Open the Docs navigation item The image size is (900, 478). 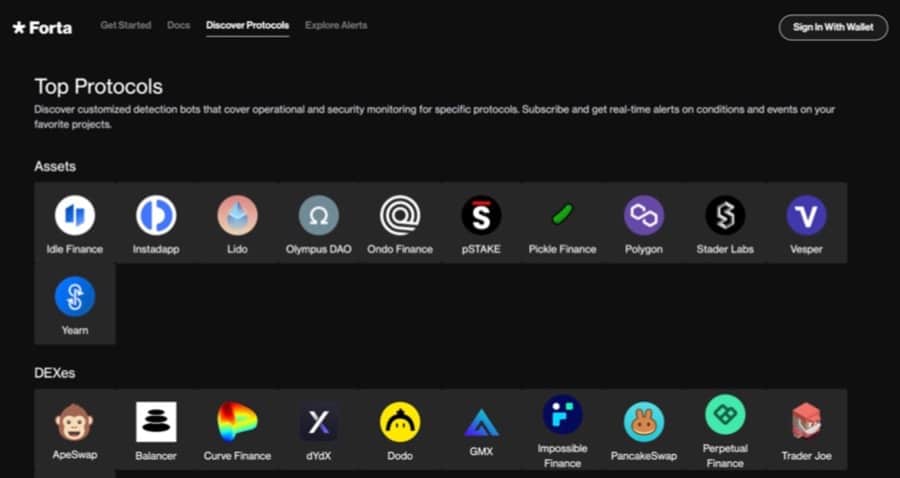pyautogui.click(x=179, y=25)
